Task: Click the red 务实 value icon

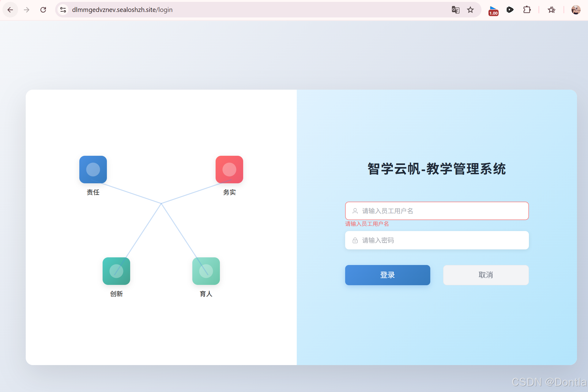Action: (x=229, y=169)
